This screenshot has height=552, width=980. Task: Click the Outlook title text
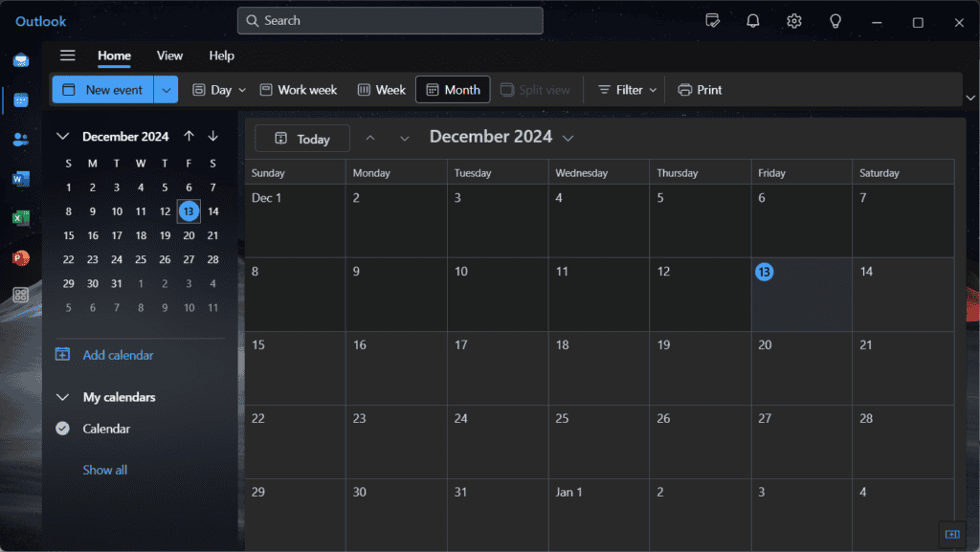(x=40, y=21)
